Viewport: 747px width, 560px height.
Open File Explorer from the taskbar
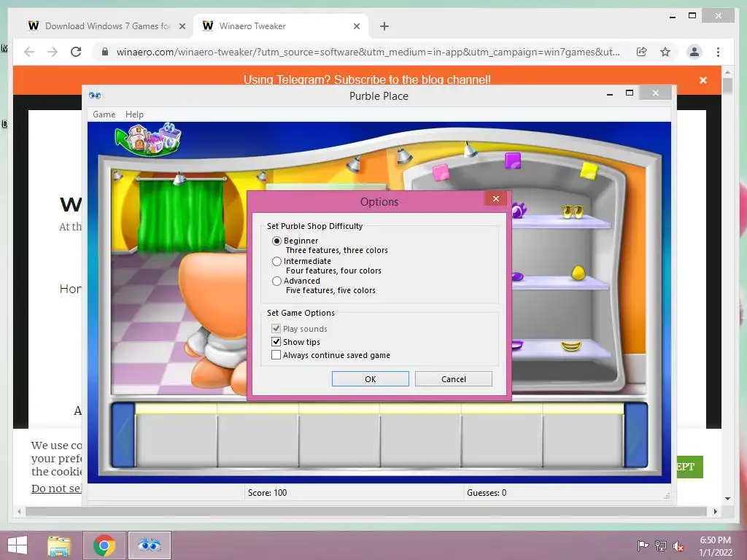coord(59,545)
